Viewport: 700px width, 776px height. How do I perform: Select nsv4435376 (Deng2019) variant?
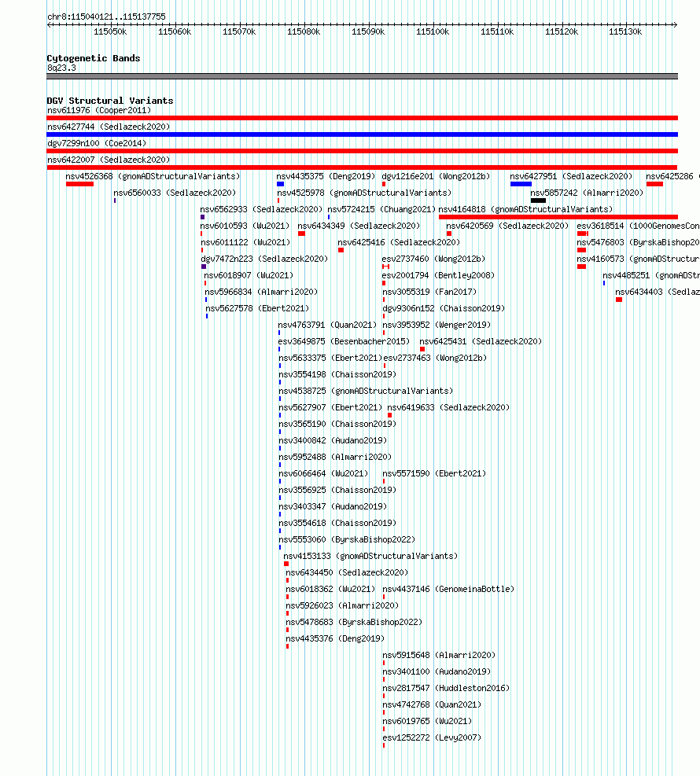335,638
